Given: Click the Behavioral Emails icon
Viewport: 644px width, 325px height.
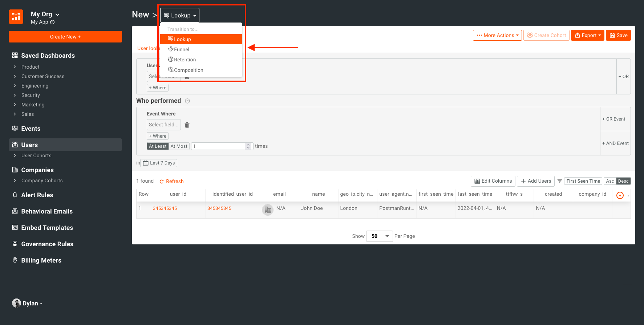Looking at the screenshot, I should pos(15,211).
